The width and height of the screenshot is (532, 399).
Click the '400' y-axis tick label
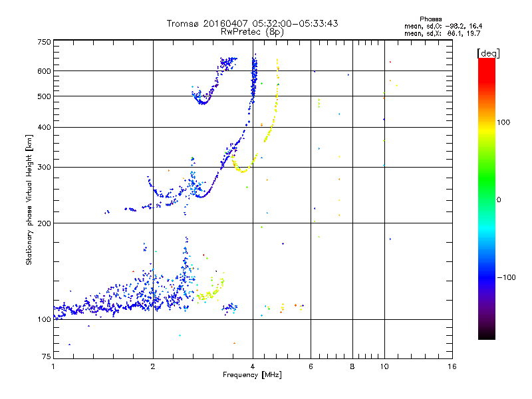coord(44,128)
